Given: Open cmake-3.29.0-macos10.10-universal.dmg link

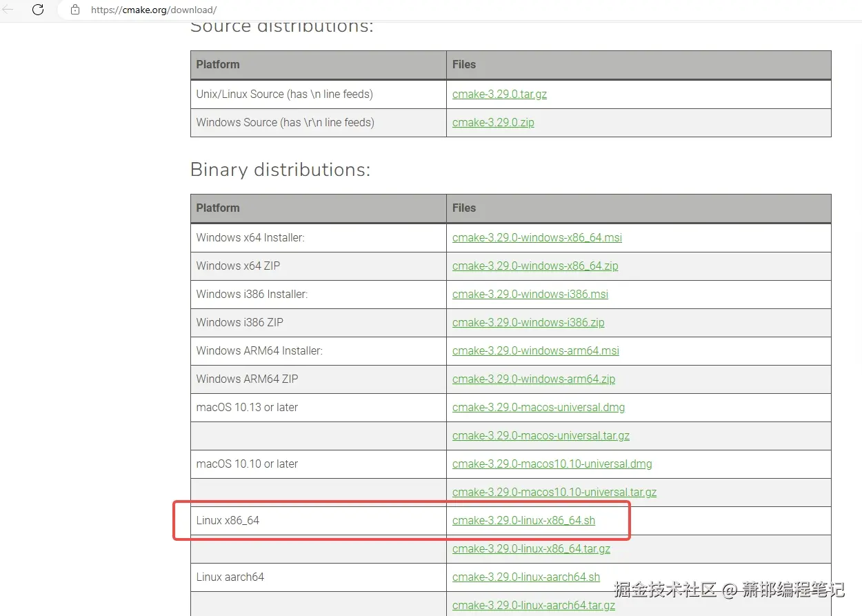Looking at the screenshot, I should click(x=552, y=464).
